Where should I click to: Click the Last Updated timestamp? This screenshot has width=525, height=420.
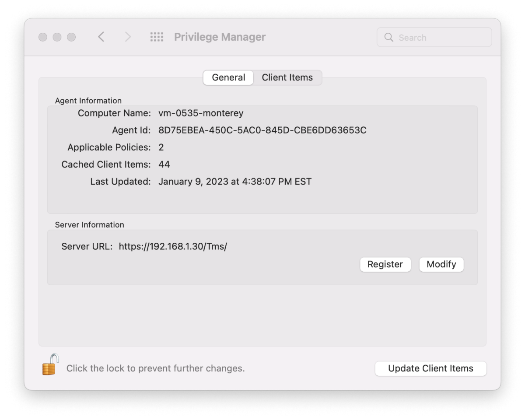(x=235, y=182)
